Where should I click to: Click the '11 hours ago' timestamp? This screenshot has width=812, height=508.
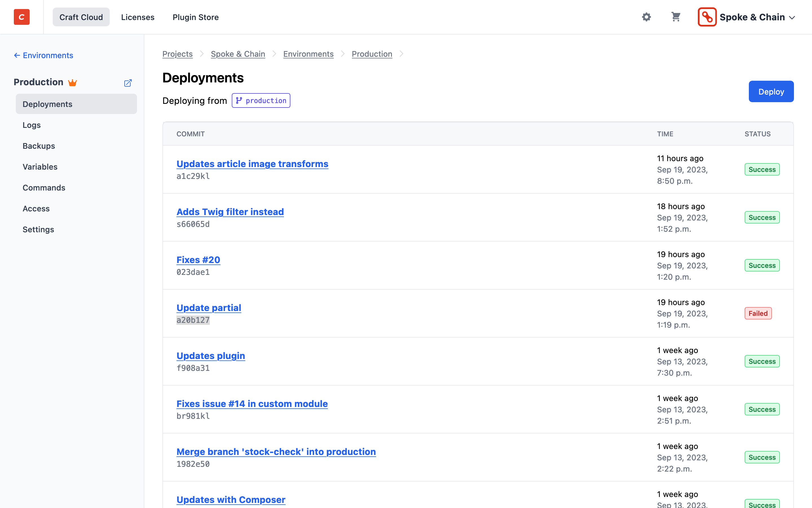[x=680, y=158]
